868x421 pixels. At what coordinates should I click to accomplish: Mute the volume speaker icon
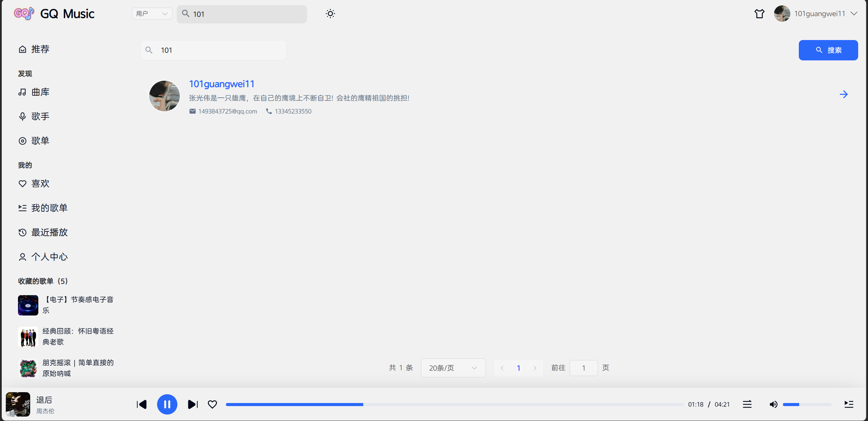tap(773, 404)
